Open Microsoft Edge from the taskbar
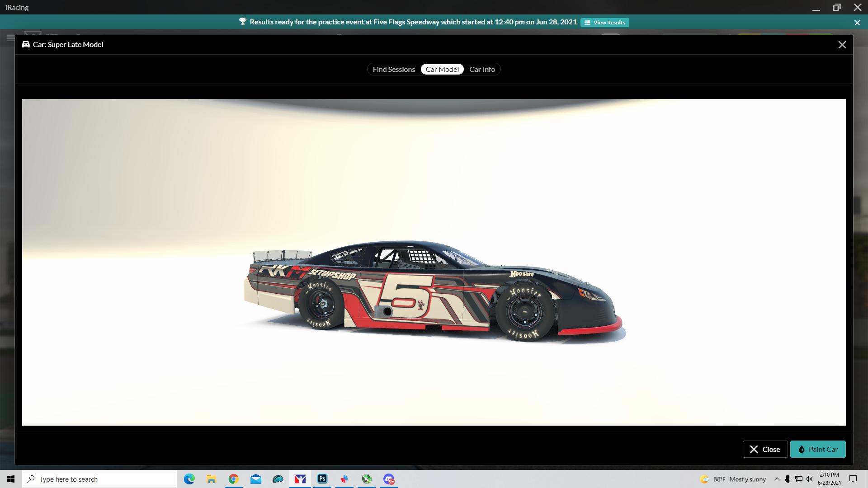Screen dimensions: 868x488 click(189, 479)
